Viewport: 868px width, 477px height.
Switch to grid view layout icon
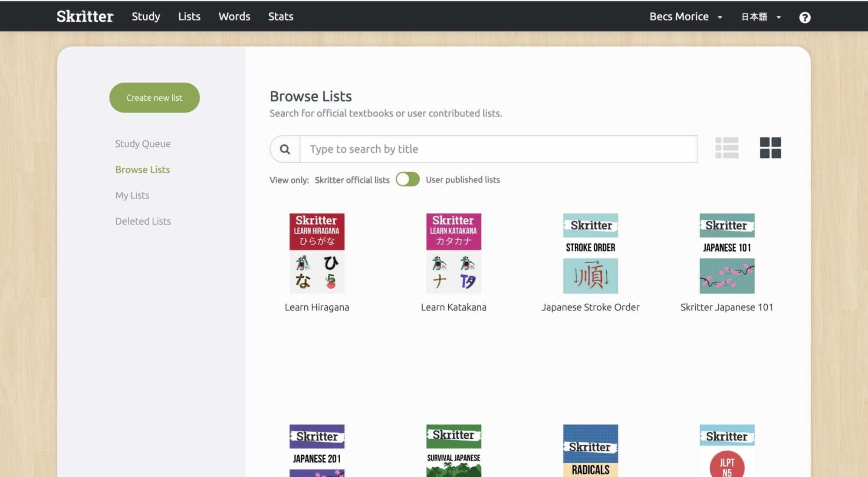770,148
